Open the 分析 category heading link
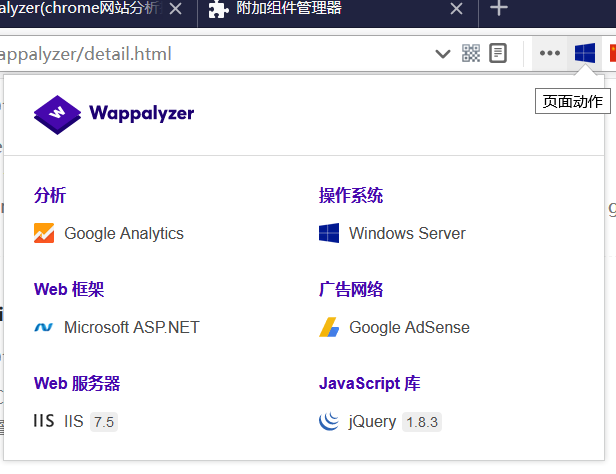The width and height of the screenshot is (616, 474). pyautogui.click(x=50, y=195)
